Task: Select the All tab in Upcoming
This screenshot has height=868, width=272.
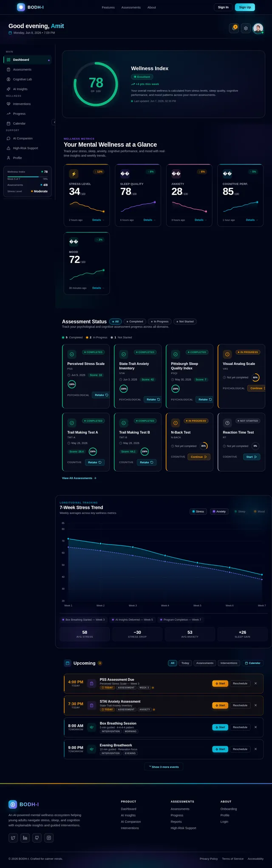Action: (x=173, y=663)
